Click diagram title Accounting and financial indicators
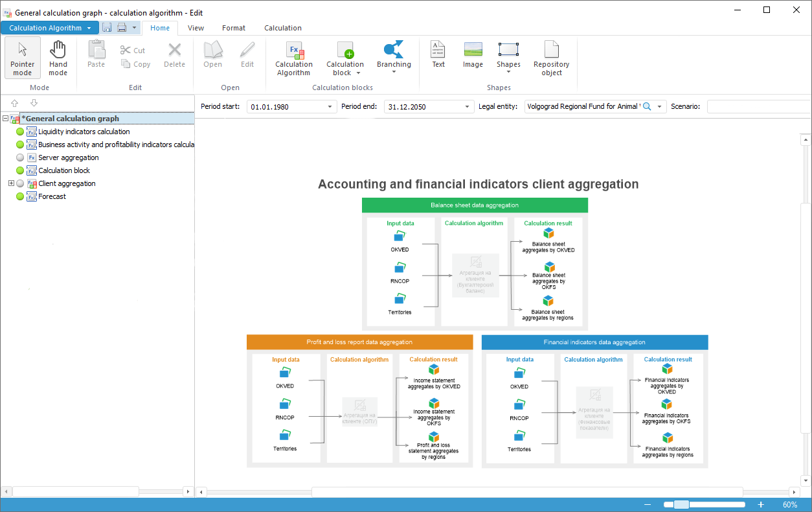Viewport: 812px width, 512px height. (478, 184)
